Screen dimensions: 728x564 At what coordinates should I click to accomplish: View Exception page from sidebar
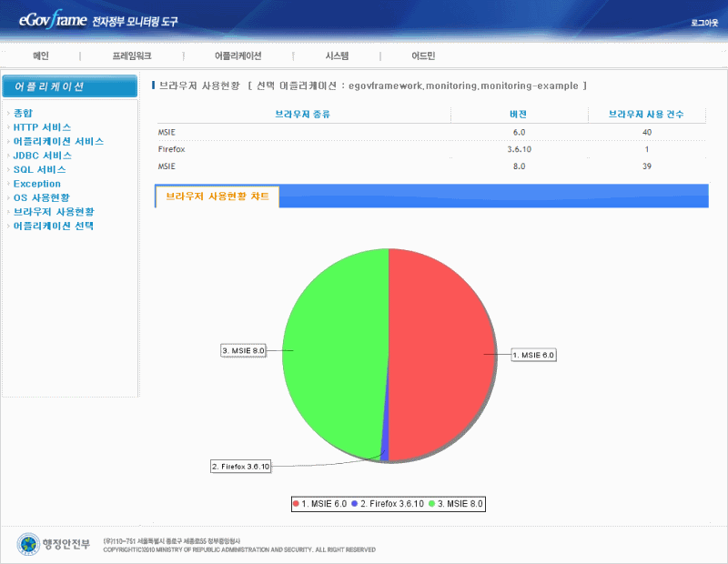pyautogui.click(x=37, y=184)
